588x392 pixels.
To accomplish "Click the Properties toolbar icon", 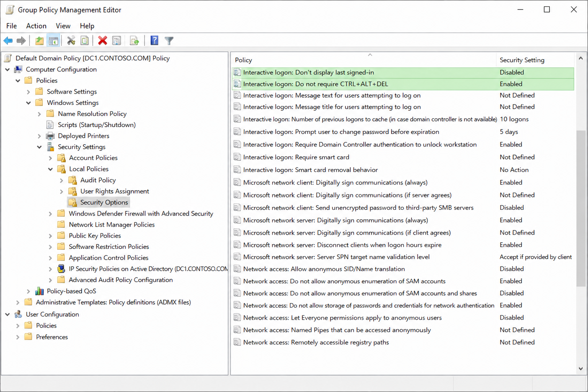I will (x=117, y=41).
